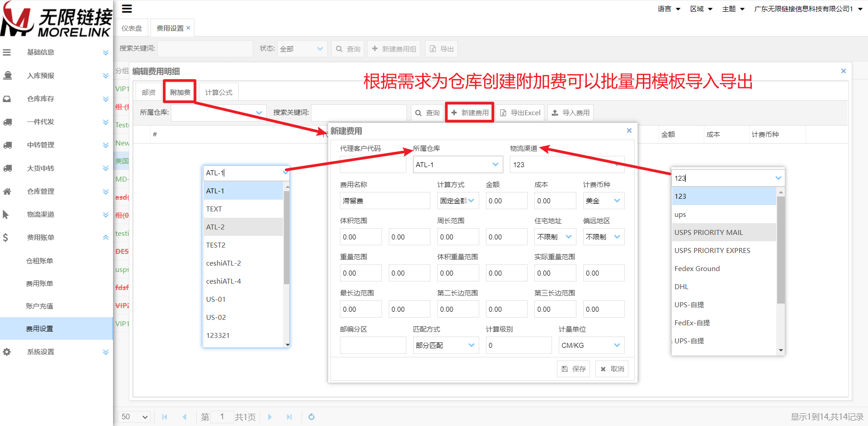Open 所属仓库 ATL-1 dropdown in dialog
The width and height of the screenshot is (868, 426).
coord(458,165)
